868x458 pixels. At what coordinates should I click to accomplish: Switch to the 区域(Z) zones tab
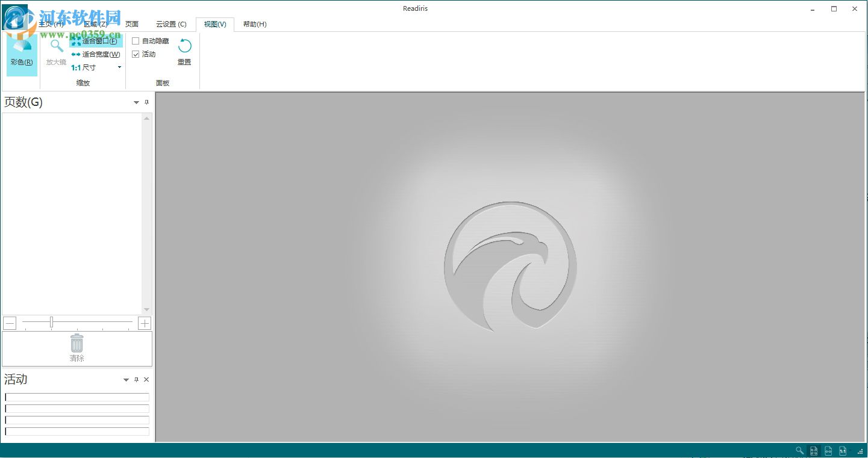[95, 24]
